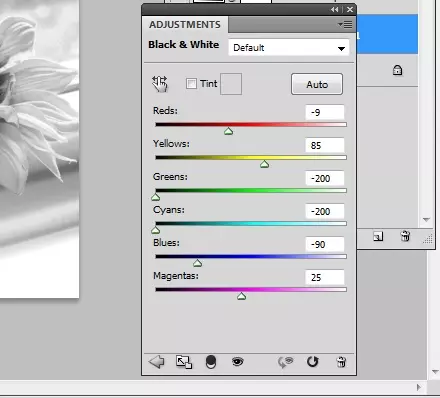Screen dimensions: 440x398
Task: Select the ADJUSTMENTS tab
Action: pyautogui.click(x=185, y=25)
